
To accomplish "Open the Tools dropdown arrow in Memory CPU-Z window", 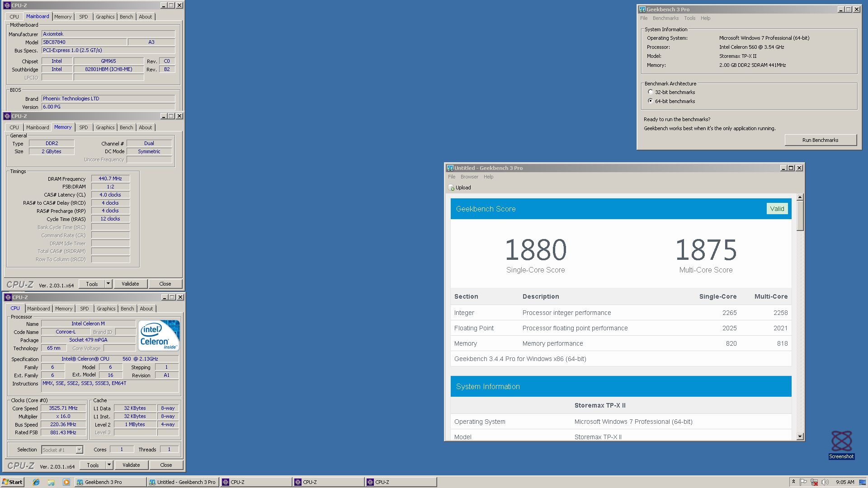I will 108,284.
